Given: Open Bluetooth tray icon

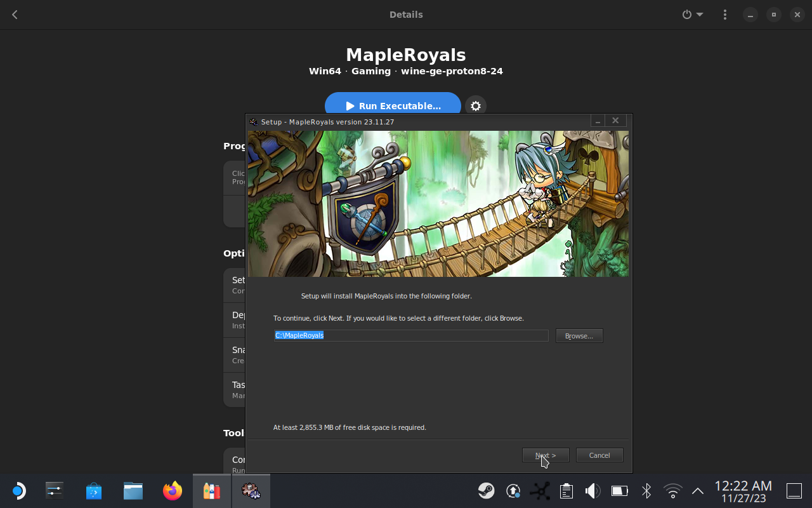Looking at the screenshot, I should [x=646, y=491].
